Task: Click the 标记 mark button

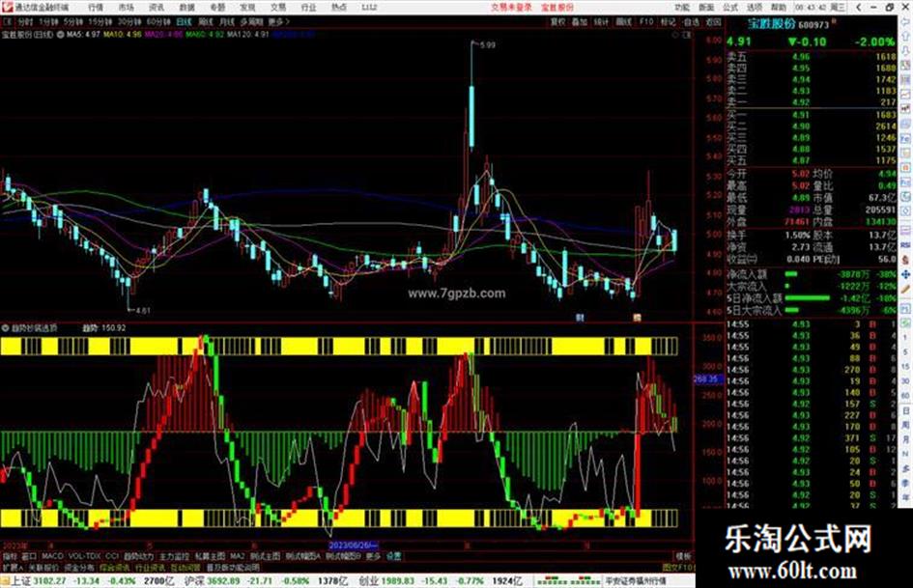Action: coord(668,21)
